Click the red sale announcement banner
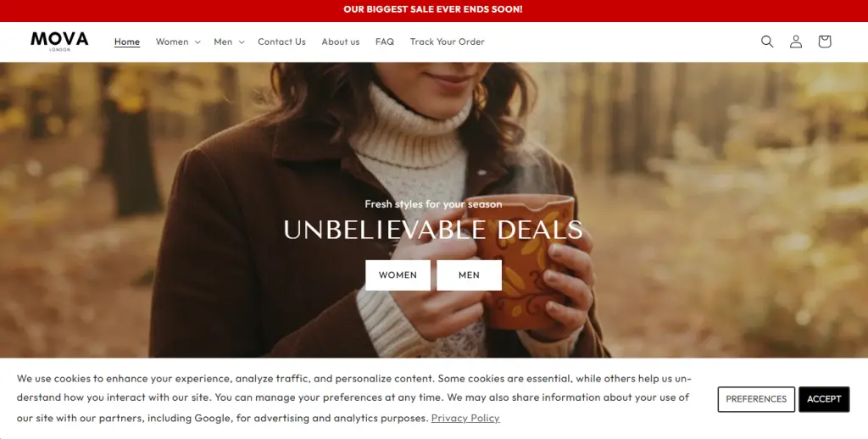The image size is (868, 439). click(434, 10)
